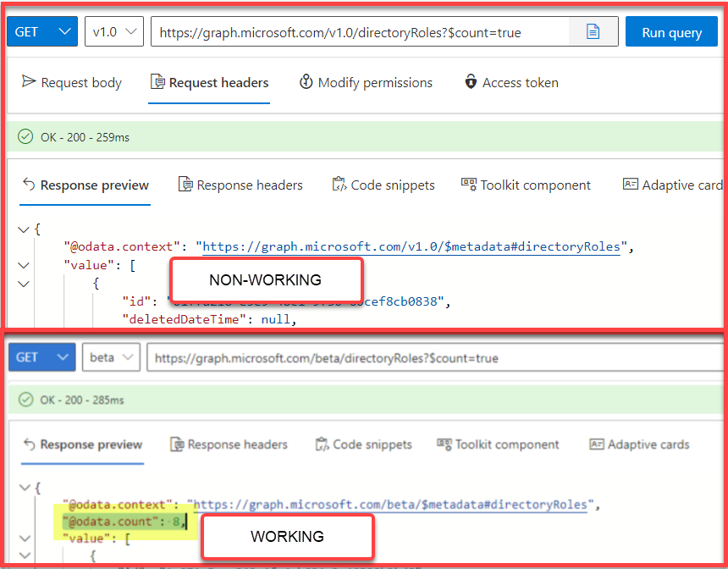Click the OK - 200 - 285ms status text
728x569 pixels.
(x=82, y=400)
